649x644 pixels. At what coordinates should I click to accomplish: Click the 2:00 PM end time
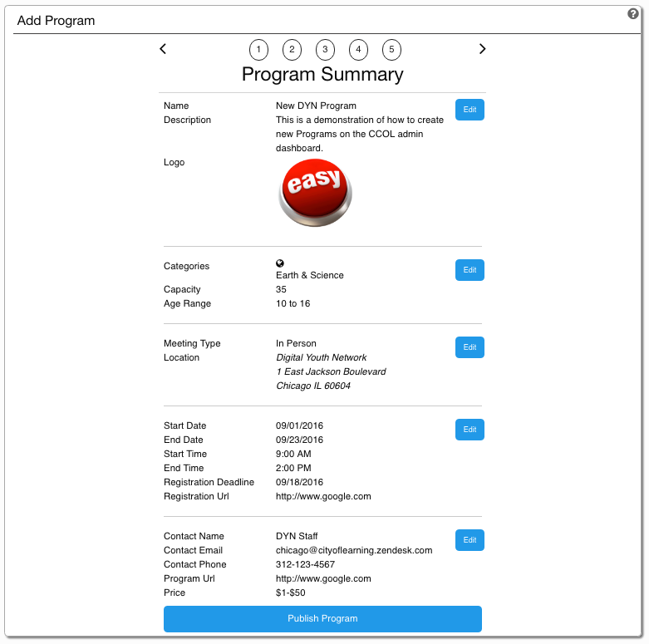(293, 468)
